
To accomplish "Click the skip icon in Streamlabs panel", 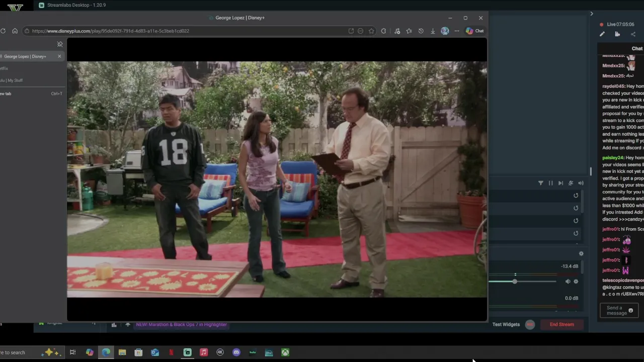I will tap(560, 183).
